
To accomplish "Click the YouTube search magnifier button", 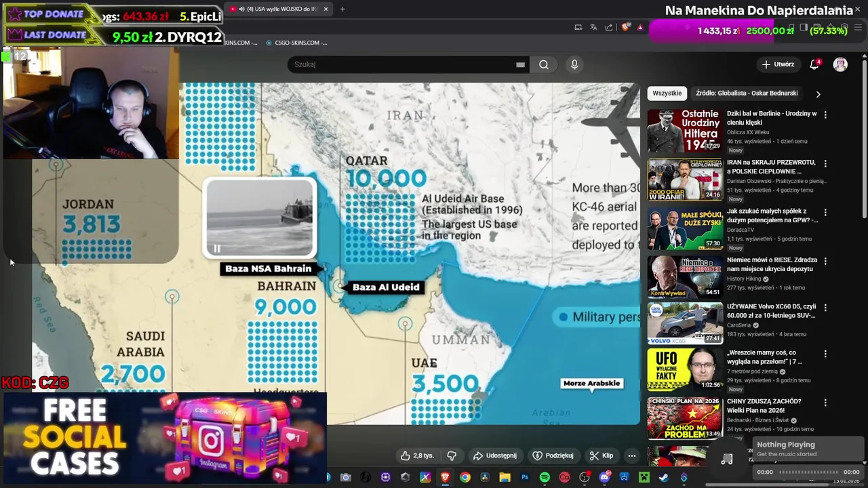I will [544, 64].
